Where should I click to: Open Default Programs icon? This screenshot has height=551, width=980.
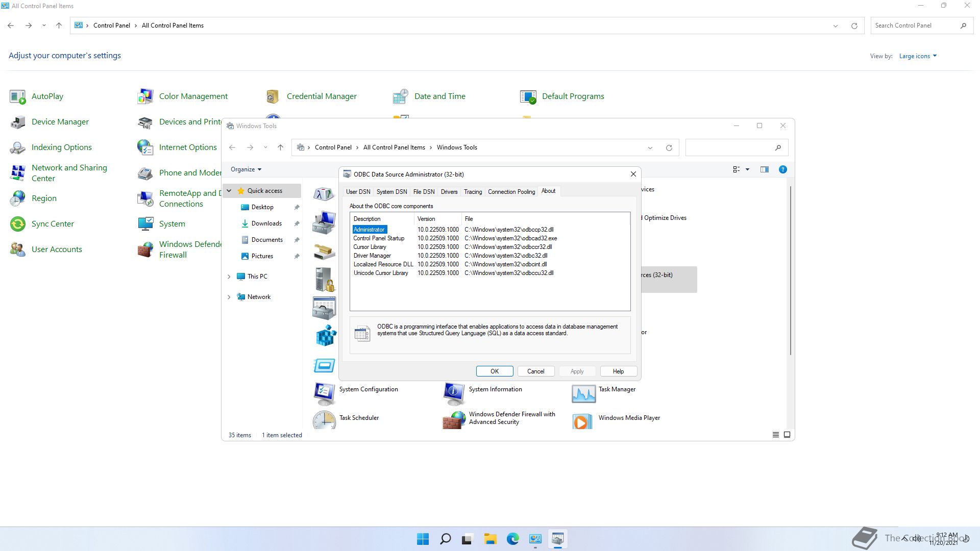(x=528, y=96)
